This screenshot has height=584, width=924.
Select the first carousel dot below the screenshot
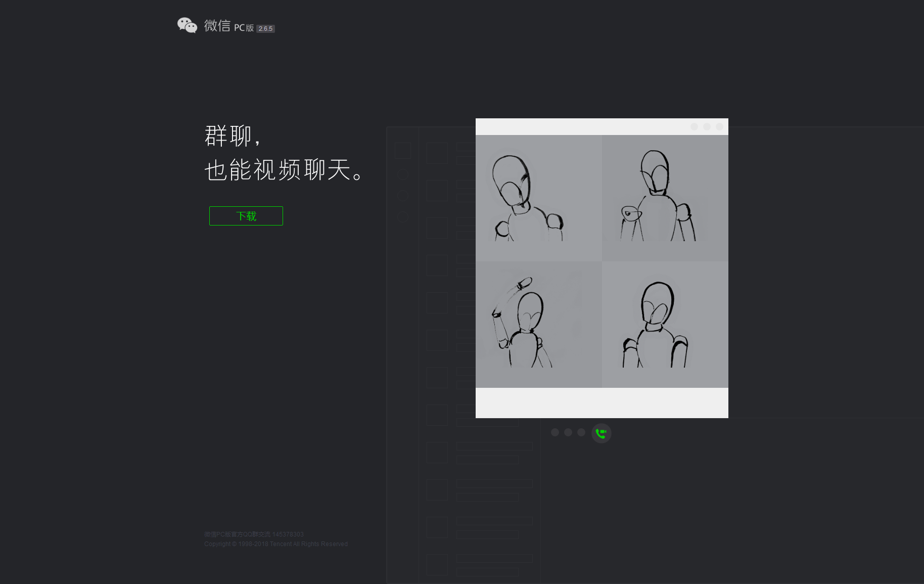(x=555, y=432)
